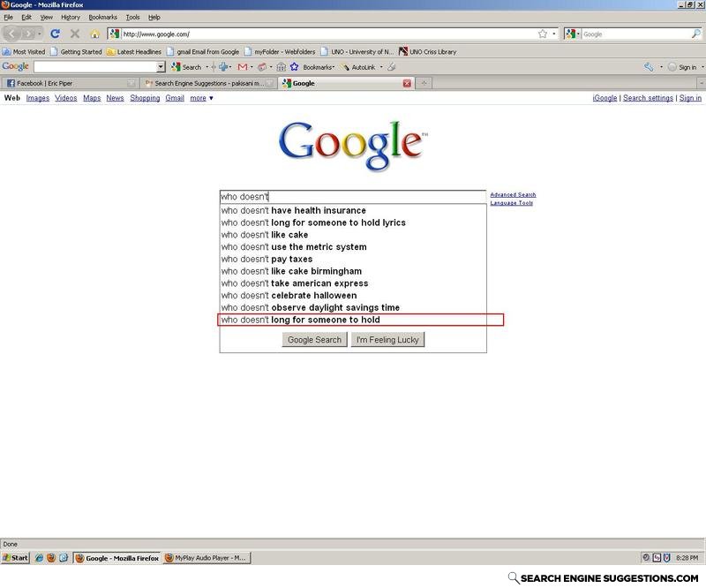
Task: Click the Google Toolbar logo
Action: pos(15,67)
